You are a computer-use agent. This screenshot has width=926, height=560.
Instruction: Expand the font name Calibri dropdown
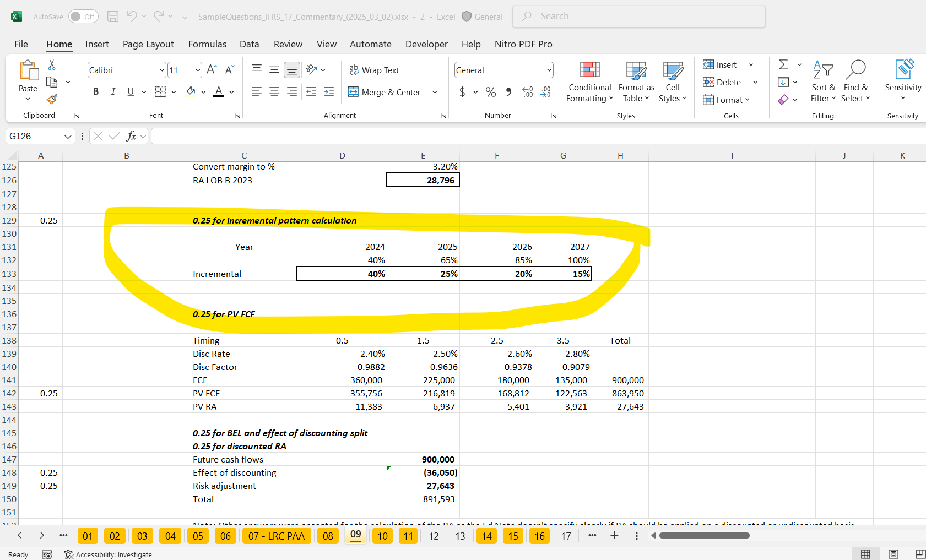(162, 70)
